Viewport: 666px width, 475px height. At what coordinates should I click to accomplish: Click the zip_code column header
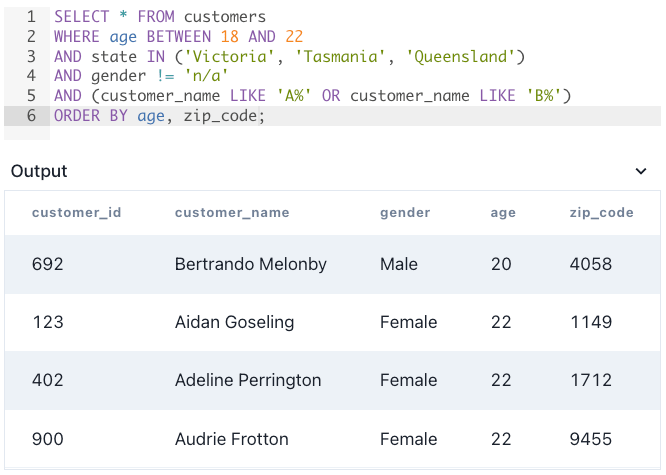pos(601,212)
